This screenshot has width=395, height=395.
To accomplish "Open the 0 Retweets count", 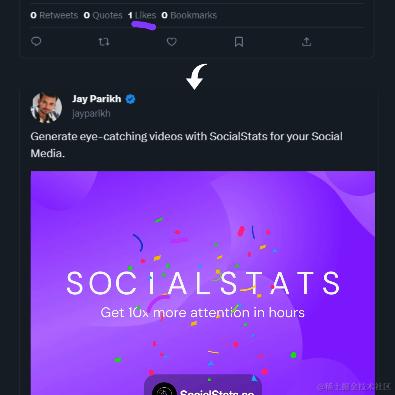I will [54, 15].
